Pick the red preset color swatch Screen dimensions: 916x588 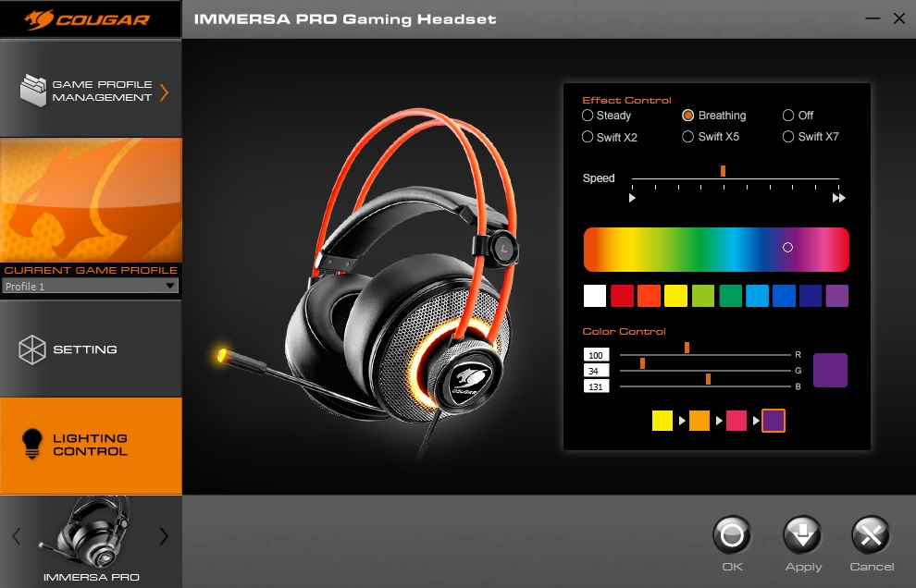coord(622,296)
